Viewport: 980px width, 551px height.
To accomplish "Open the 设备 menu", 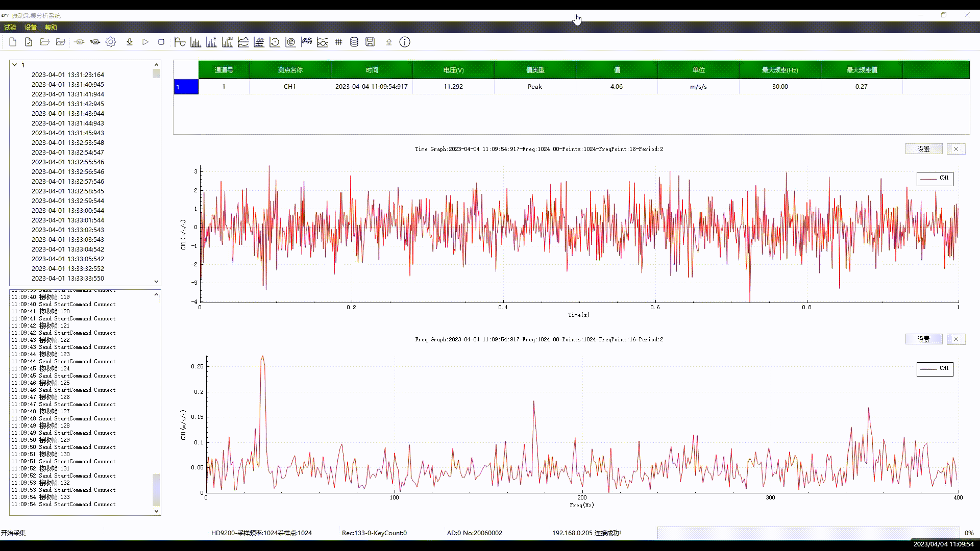I will click(31, 28).
